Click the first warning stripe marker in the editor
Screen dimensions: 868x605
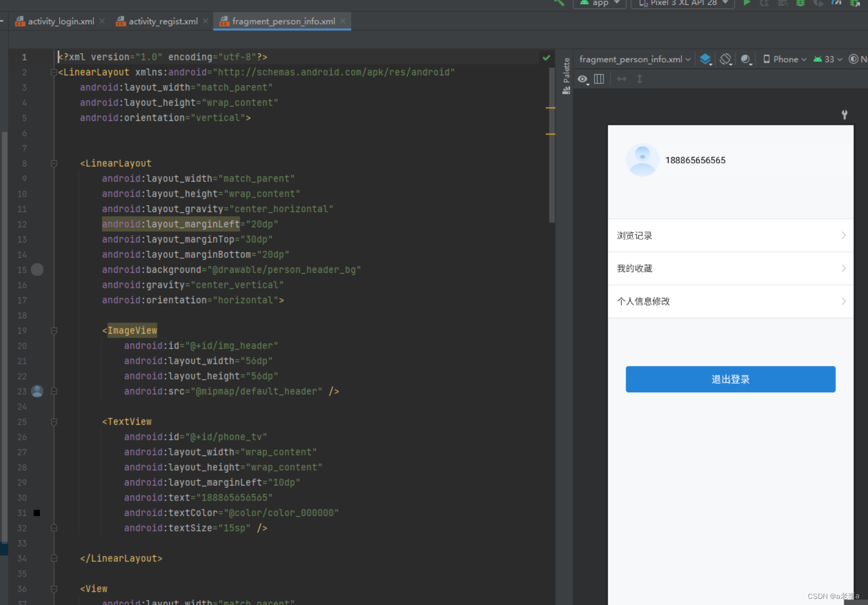(x=551, y=108)
